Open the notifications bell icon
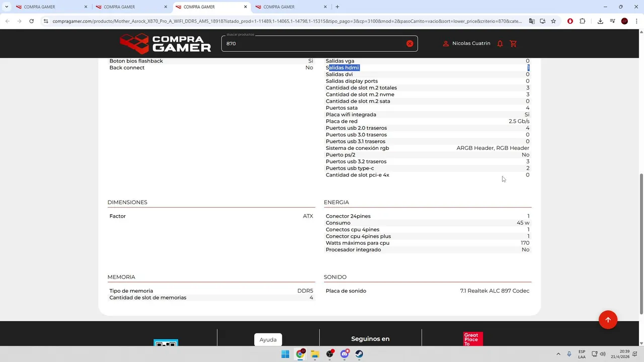 click(500, 44)
